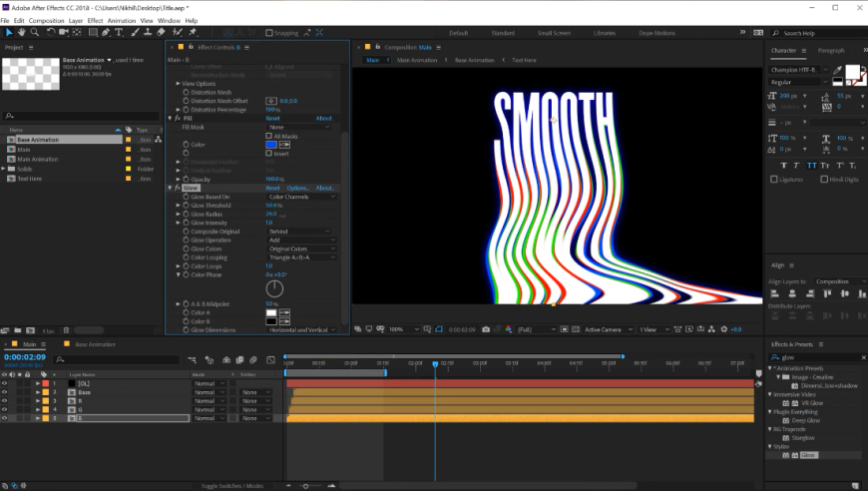The width and height of the screenshot is (868, 491).
Task: Select the Rotation tool
Action: click(50, 32)
